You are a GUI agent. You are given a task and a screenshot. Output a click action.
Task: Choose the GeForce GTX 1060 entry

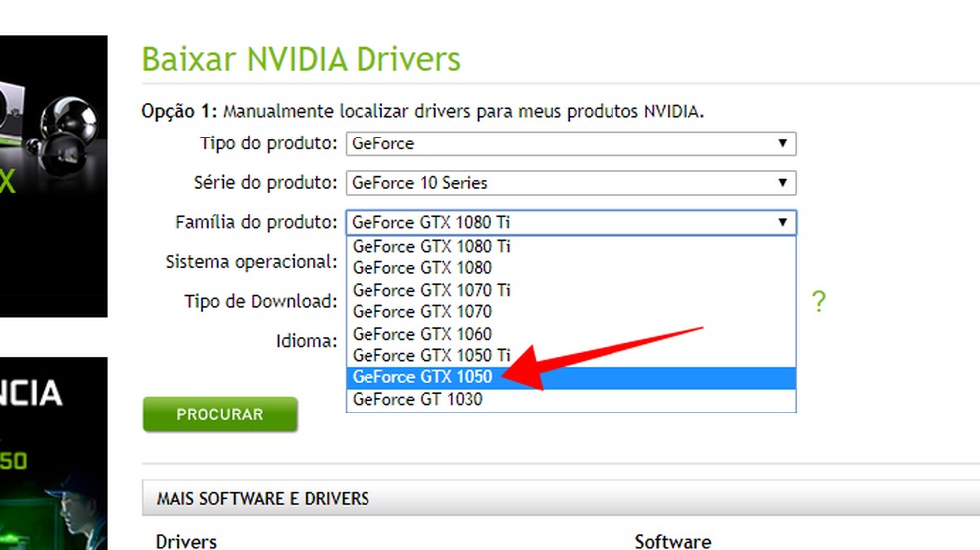(x=421, y=334)
